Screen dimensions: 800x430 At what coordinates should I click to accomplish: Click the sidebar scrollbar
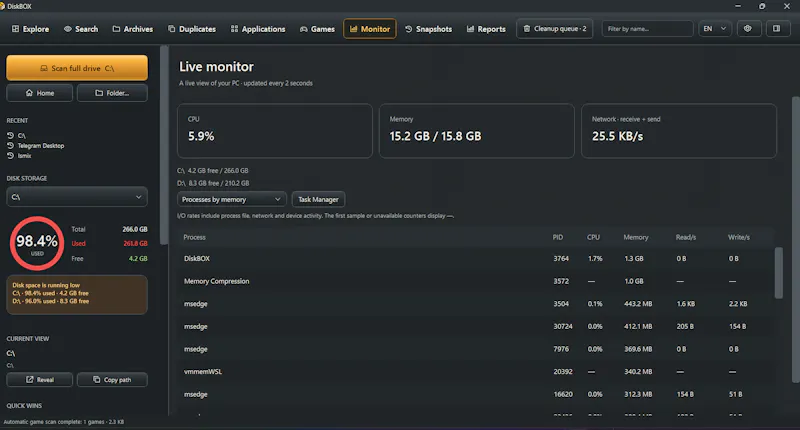(164, 145)
